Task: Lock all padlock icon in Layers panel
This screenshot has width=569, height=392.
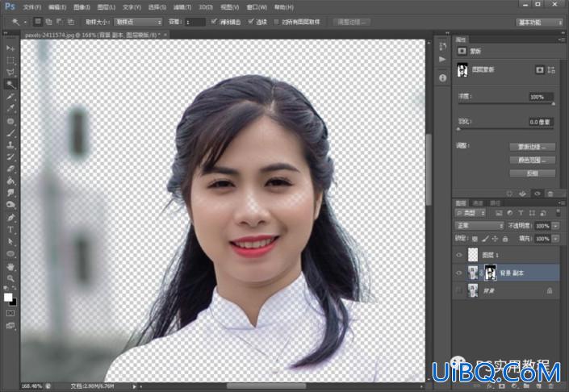Action: [505, 239]
